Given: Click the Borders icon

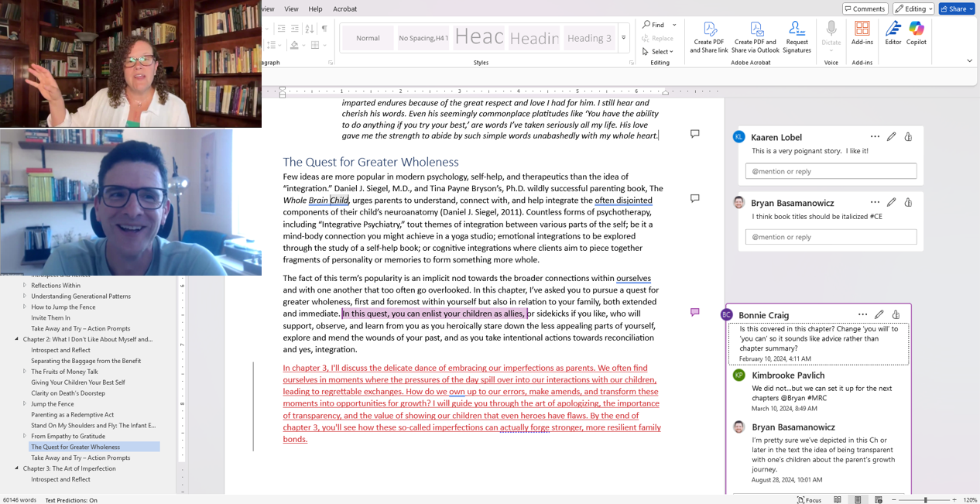Looking at the screenshot, I should (x=315, y=46).
